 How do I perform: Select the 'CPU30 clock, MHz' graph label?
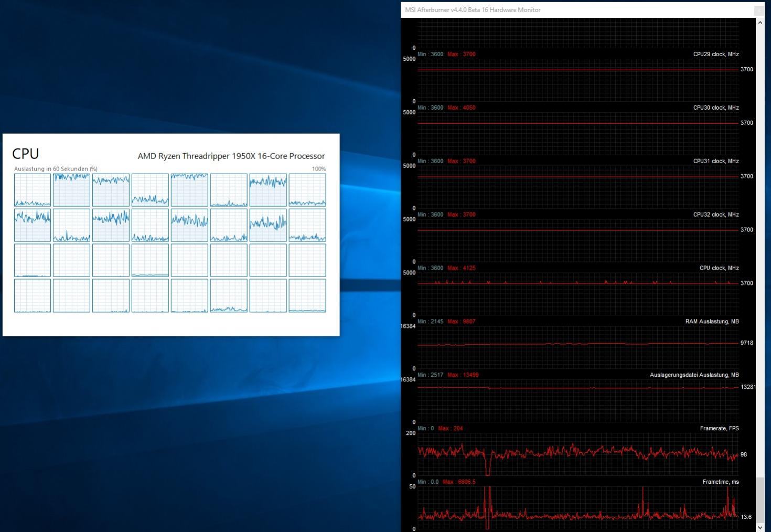pos(716,108)
